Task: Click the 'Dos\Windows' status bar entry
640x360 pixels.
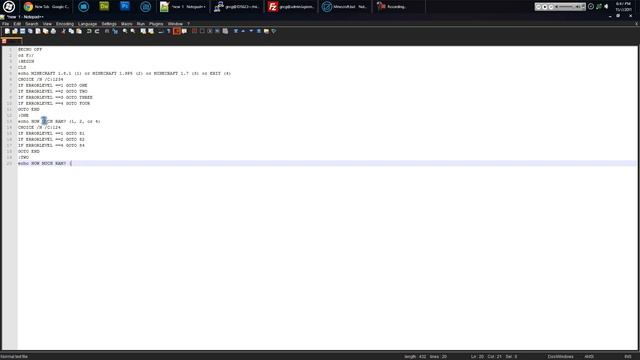Action: pos(560,356)
